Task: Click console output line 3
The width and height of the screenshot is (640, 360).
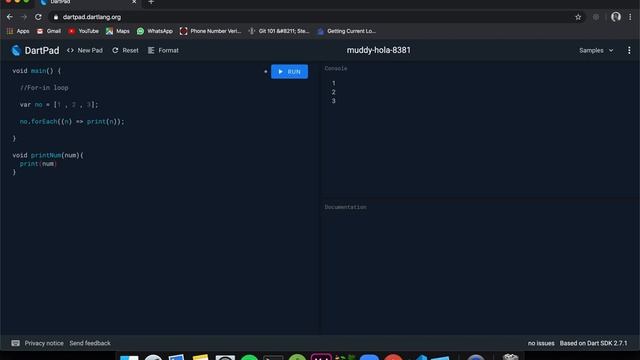Action: click(x=333, y=101)
